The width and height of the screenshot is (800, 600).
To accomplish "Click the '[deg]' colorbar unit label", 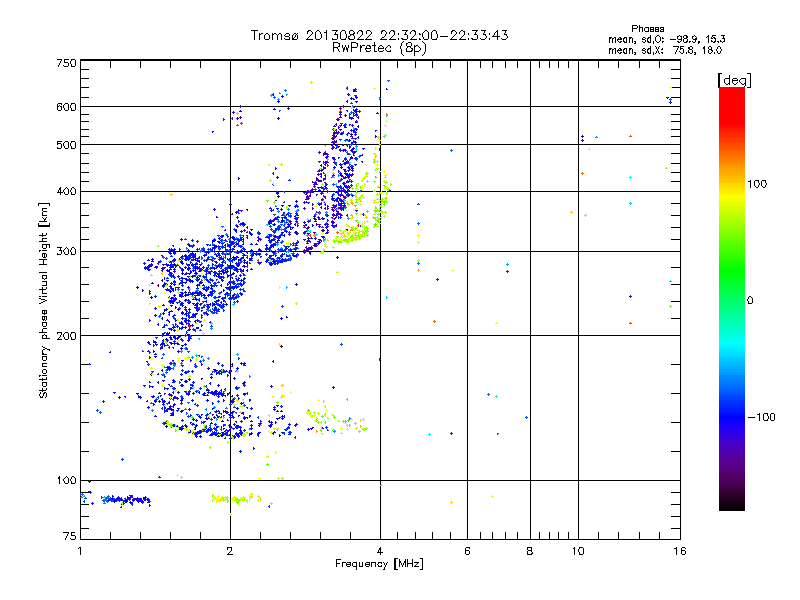I will pos(734,80).
